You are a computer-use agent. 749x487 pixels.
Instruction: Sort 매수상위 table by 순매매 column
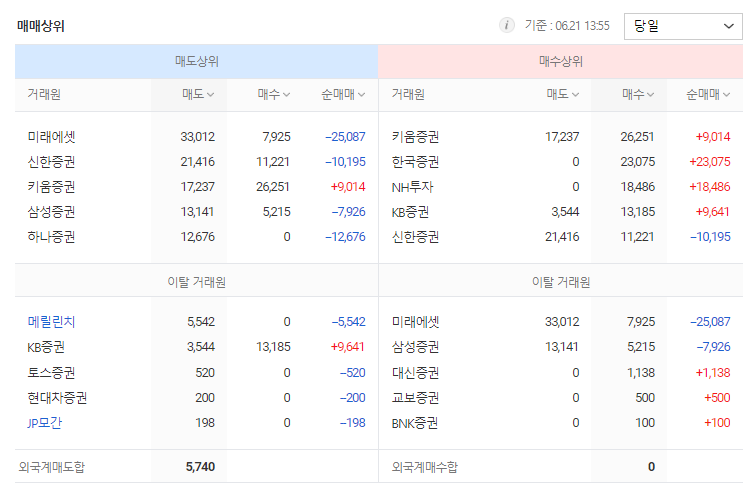coord(708,95)
